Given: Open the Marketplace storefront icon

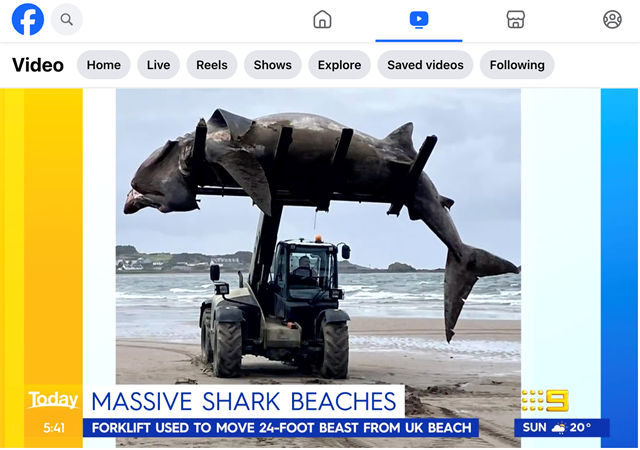Looking at the screenshot, I should pos(515,19).
